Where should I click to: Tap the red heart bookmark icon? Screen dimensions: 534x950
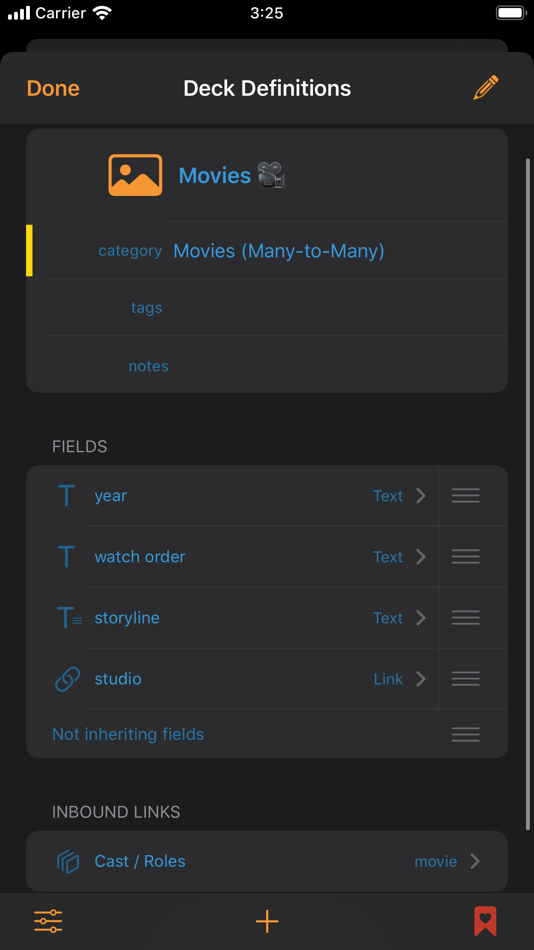(x=485, y=921)
